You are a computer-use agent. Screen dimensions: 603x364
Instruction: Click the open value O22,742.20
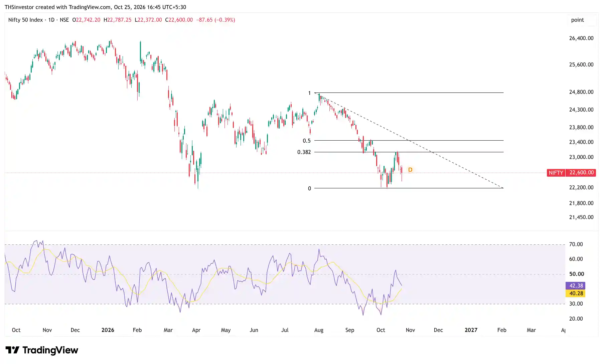86,20
